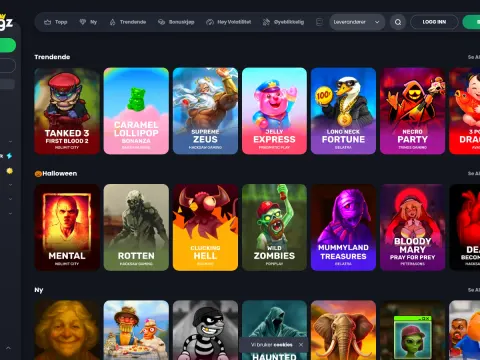This screenshot has height=360, width=480.
Task: Open the green alien game card
Action: click(x=413, y=330)
